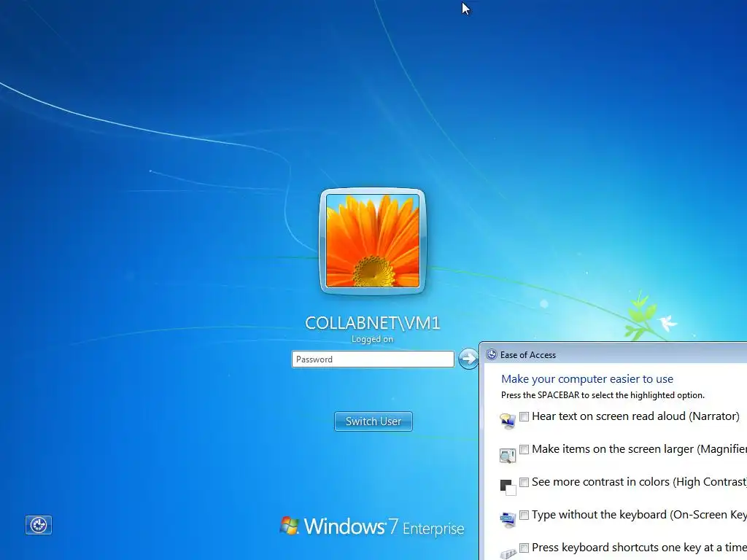This screenshot has height=560, width=747.
Task: Open the Ease of Access button on login screen
Action: tap(39, 525)
